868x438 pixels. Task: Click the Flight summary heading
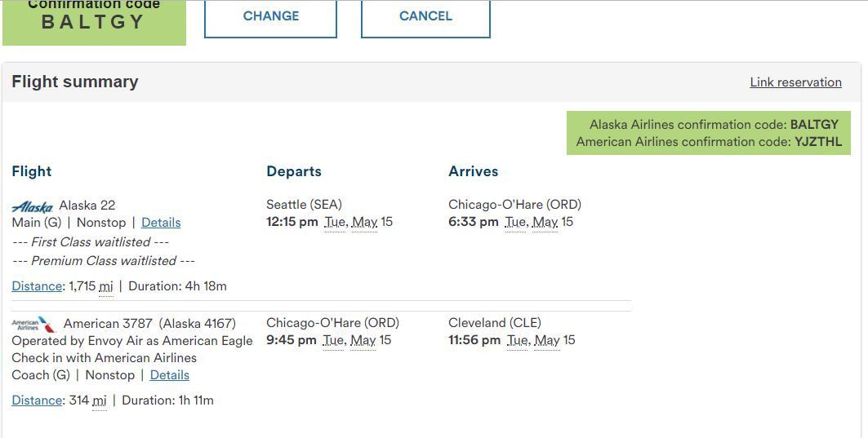(75, 82)
